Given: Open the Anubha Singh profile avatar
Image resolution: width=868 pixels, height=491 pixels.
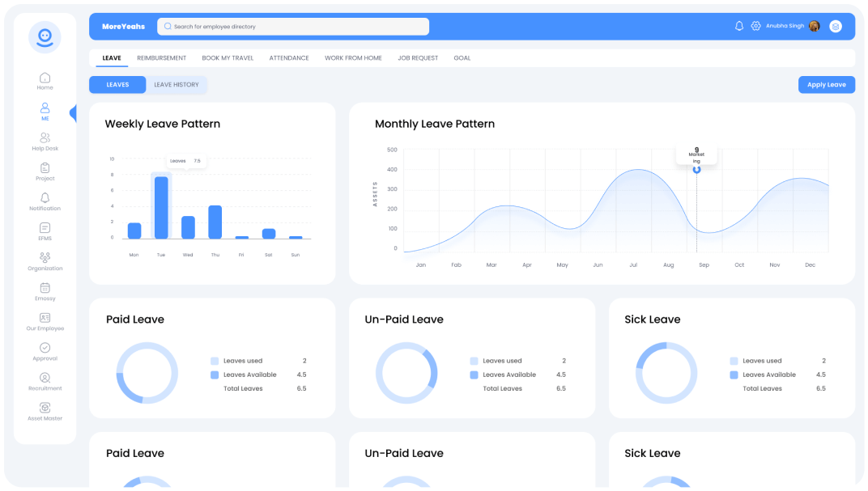Looking at the screenshot, I should tap(815, 26).
